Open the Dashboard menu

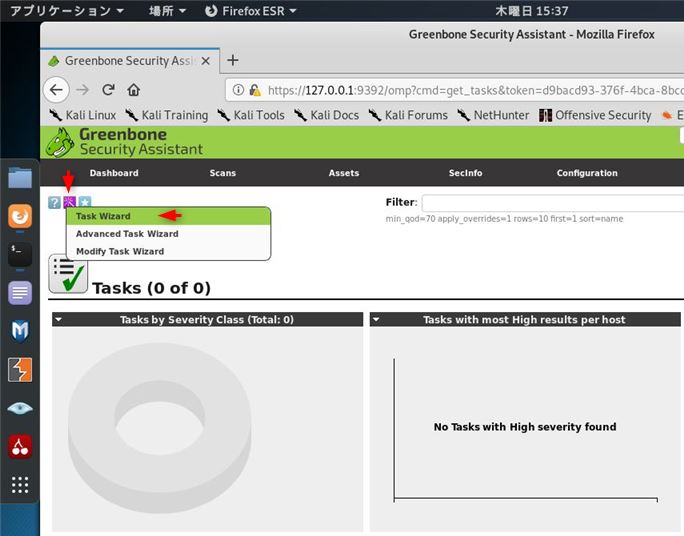click(x=114, y=173)
